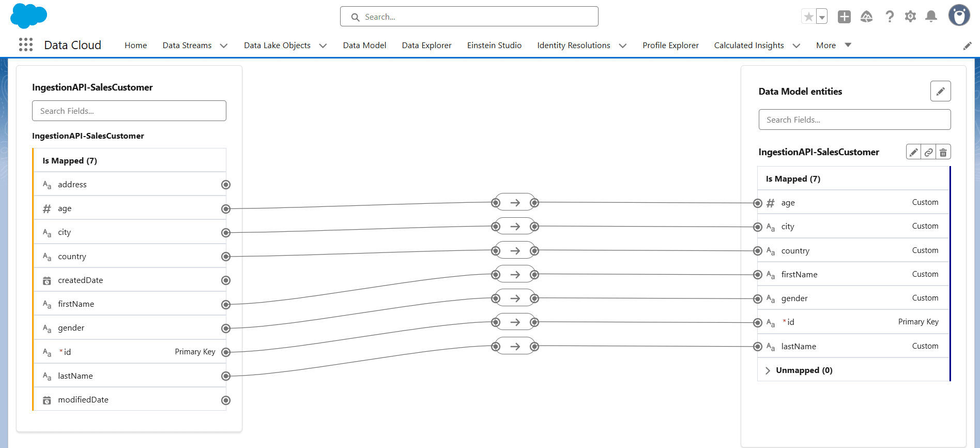
Task: Delete the IngestionAPI-SalesCustomer entity mapping
Action: pos(943,152)
